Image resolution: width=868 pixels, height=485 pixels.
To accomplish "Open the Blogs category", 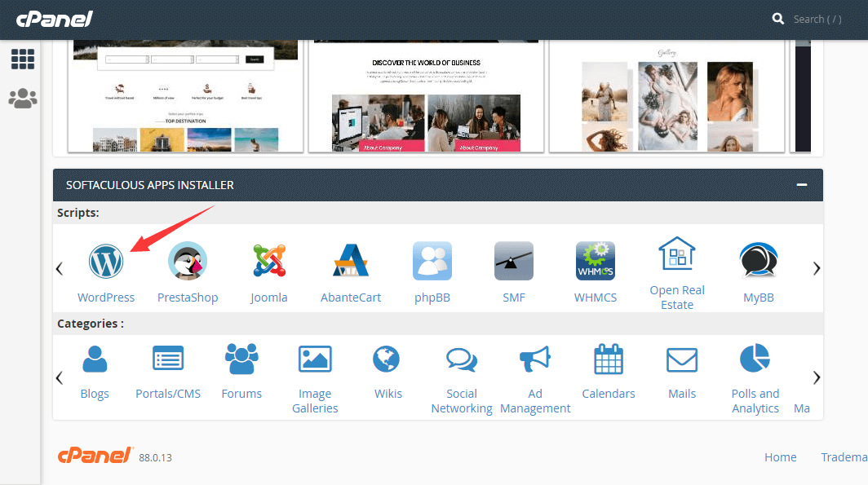I will click(x=94, y=359).
